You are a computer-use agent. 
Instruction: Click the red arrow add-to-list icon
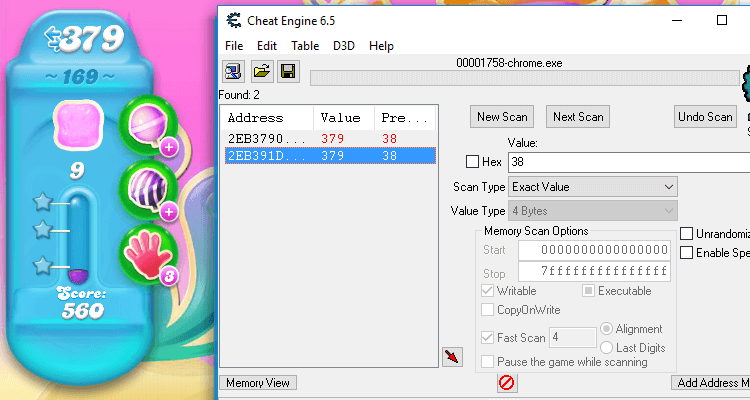tap(452, 357)
